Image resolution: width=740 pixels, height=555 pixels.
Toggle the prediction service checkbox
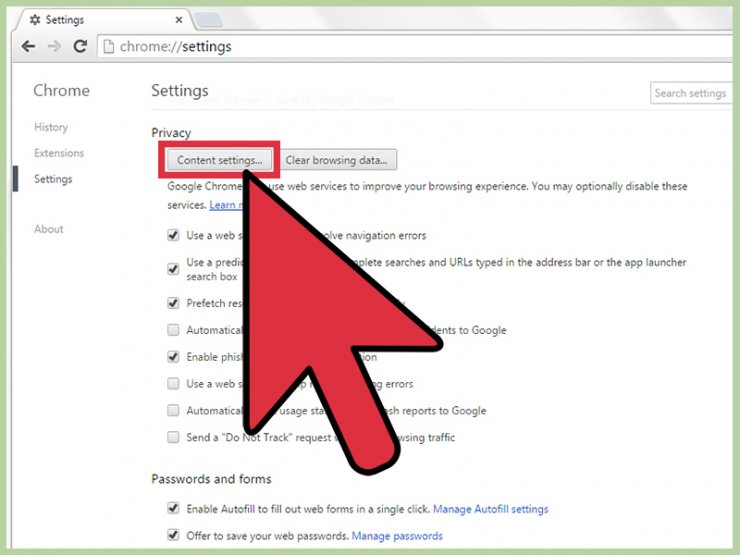173,269
